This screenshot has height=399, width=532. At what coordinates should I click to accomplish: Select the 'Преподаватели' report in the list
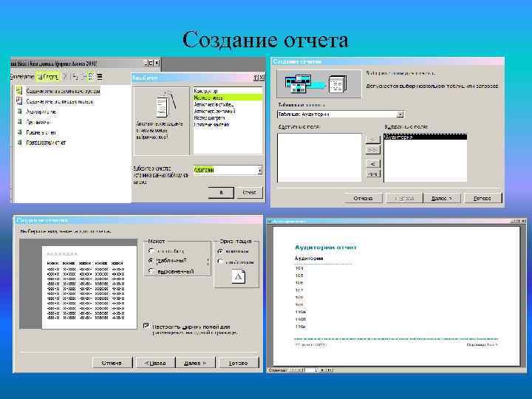click(x=46, y=143)
